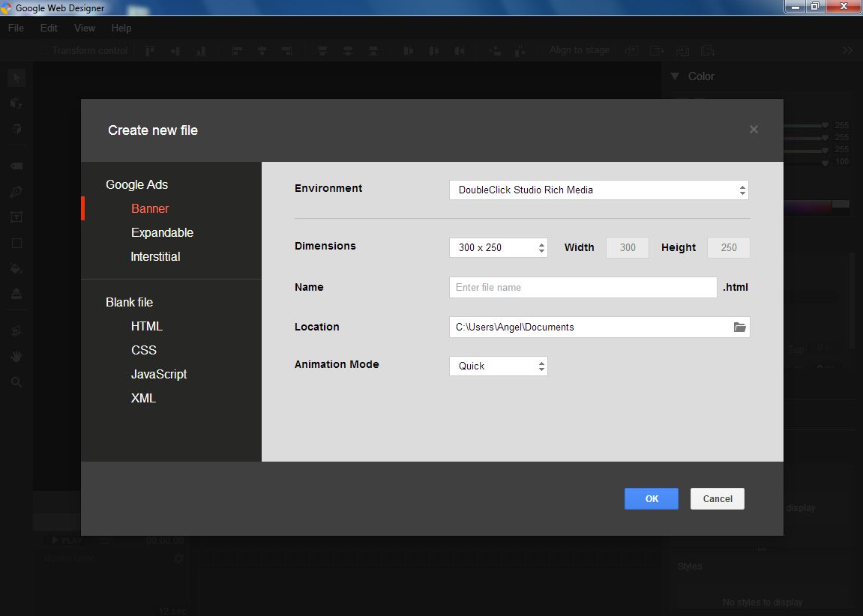Open the File menu

point(16,28)
